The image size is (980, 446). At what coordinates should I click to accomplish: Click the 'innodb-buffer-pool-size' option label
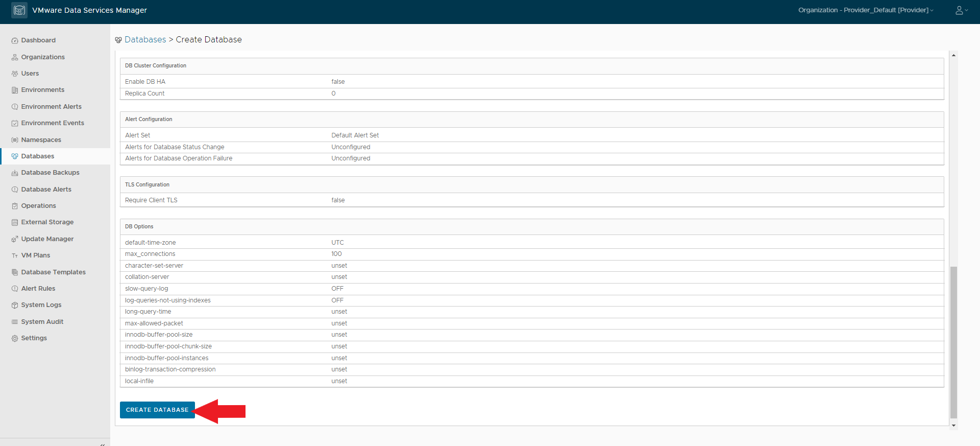pyautogui.click(x=159, y=335)
